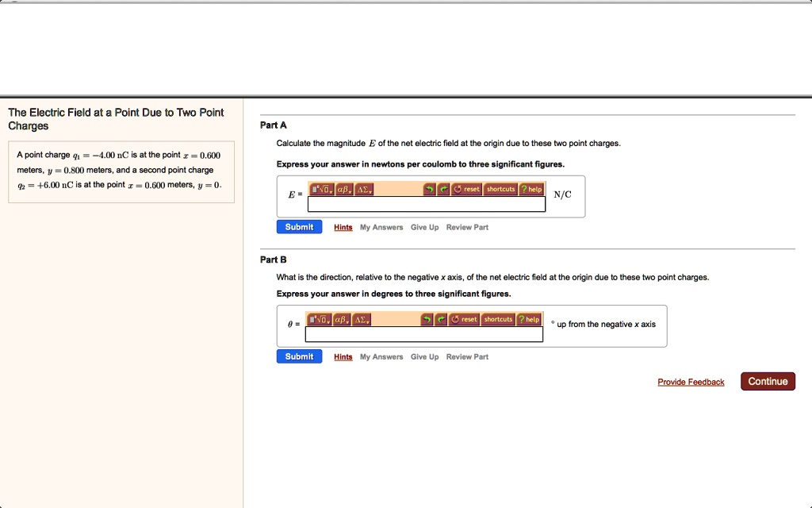Click the E answer input field
The image size is (812, 508).
(x=426, y=204)
